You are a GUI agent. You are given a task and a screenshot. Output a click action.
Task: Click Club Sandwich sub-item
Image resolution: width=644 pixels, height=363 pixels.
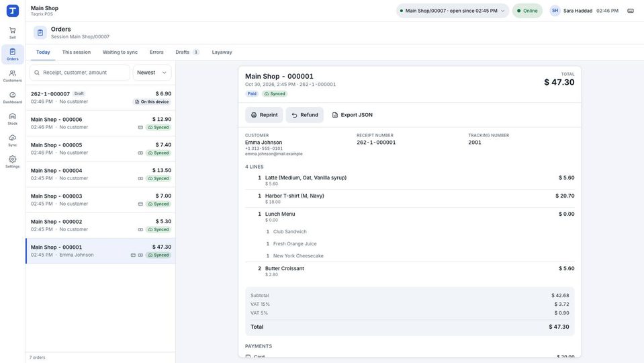(290, 231)
